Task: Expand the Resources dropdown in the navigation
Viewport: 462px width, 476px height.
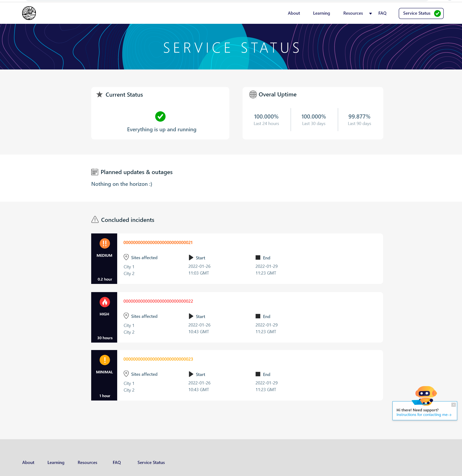Action: [370, 14]
